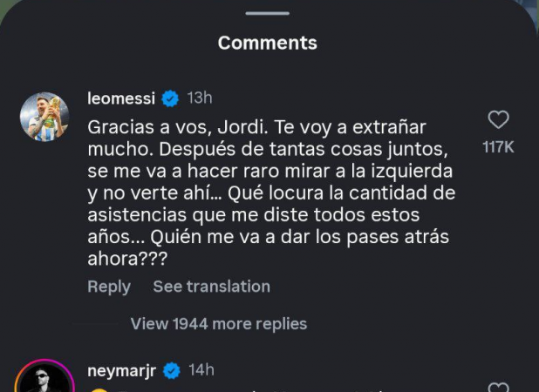Click the Comments header title
The height and width of the screenshot is (392, 539).
[267, 42]
